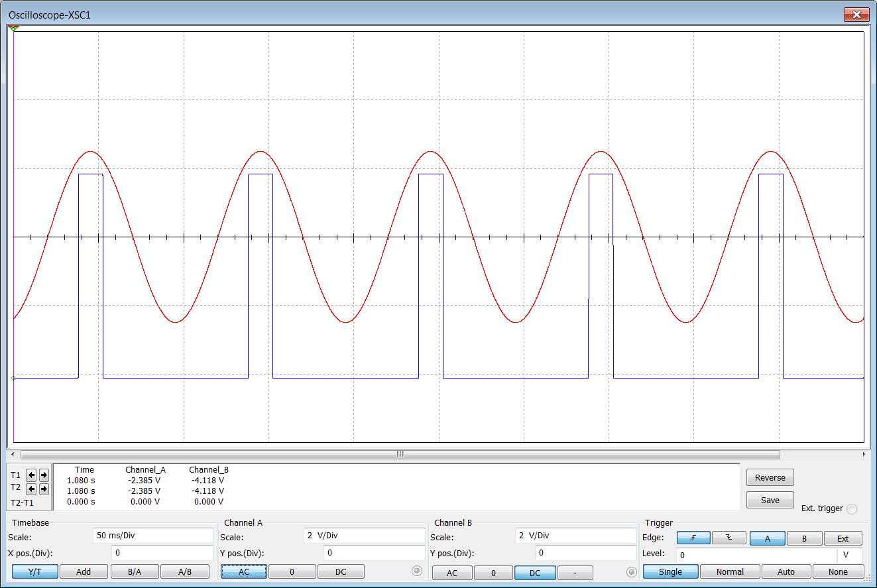Save the oscilloscope data
Screen dimensions: 877x588
(770, 500)
